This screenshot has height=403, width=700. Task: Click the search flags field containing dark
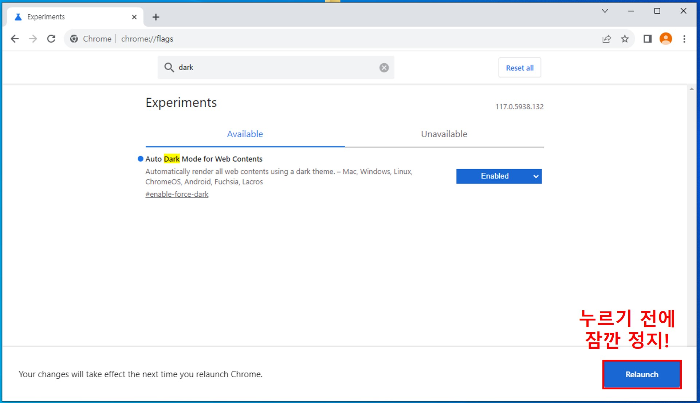(x=276, y=67)
